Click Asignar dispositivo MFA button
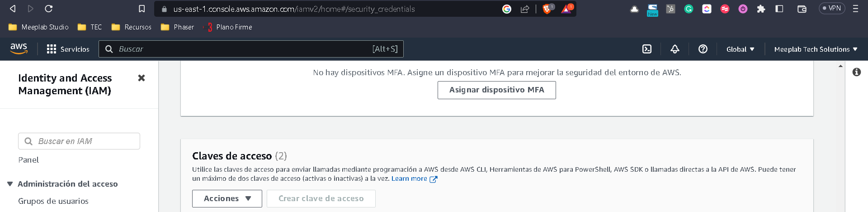The image size is (868, 212). click(x=496, y=90)
